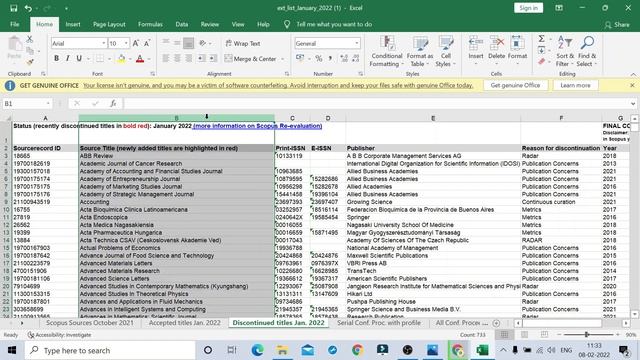The width and height of the screenshot is (640, 360).
Task: Click the Save icon in the title bar
Action: [13, 8]
